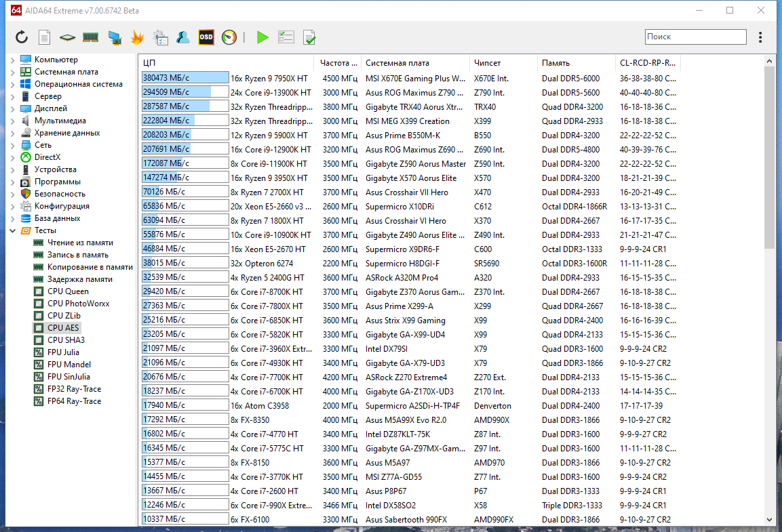Start the benchmark with green play arrow
This screenshot has width=782, height=532.
(x=262, y=37)
